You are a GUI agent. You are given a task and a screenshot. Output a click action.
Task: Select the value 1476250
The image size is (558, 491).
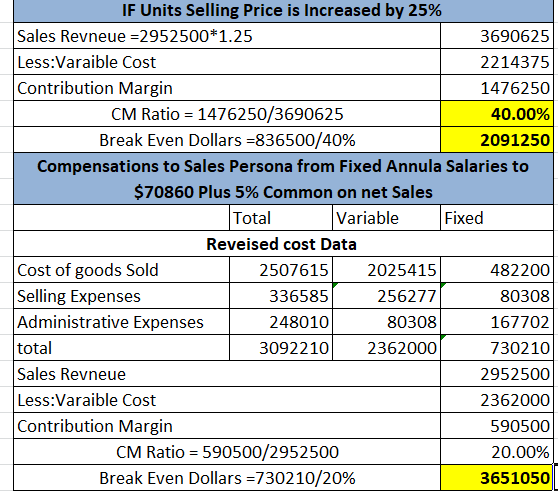tap(497, 88)
